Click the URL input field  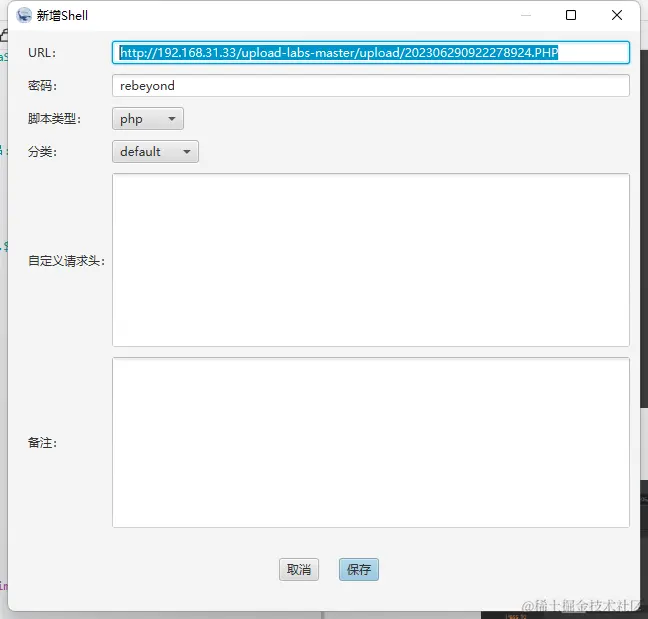[371, 52]
